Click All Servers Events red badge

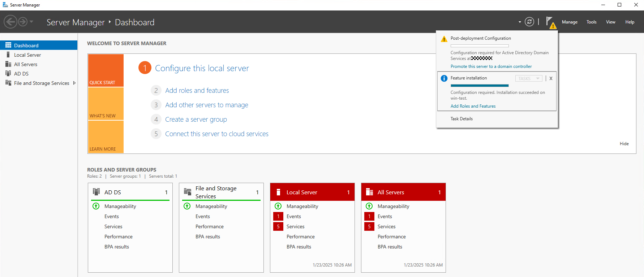point(369,216)
